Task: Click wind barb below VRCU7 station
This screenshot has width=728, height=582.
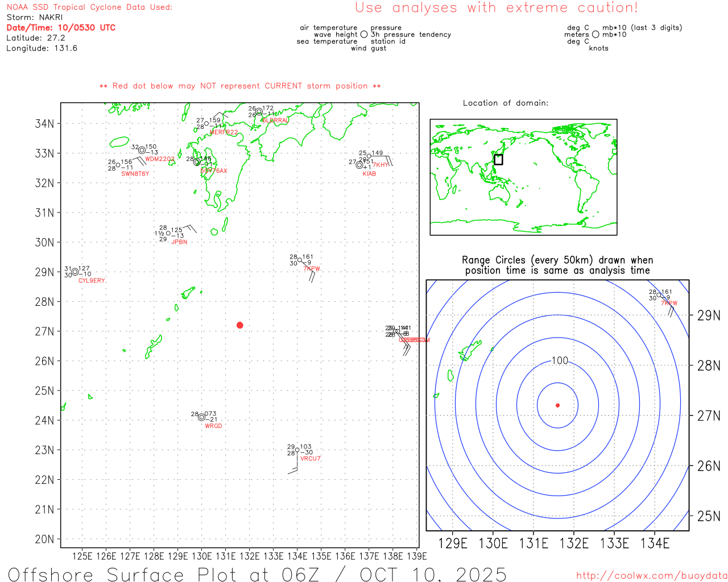Action: tap(294, 462)
